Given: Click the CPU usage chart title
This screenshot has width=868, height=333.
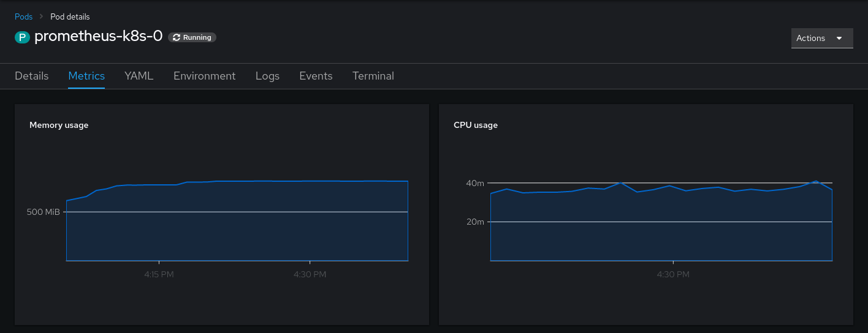Looking at the screenshot, I should (475, 125).
